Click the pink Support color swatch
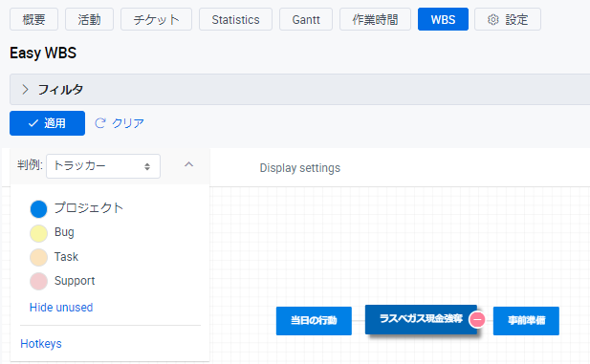Viewport: 590px width, 364px height. tap(38, 281)
